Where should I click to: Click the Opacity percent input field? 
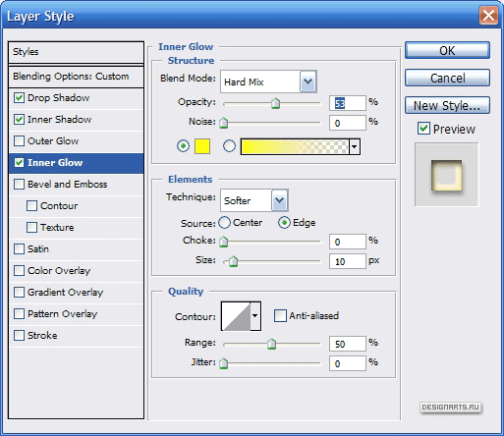tap(348, 103)
